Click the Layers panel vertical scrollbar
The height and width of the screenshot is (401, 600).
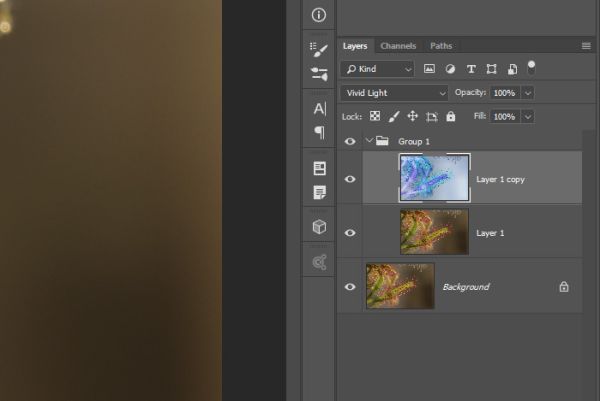coord(590,264)
